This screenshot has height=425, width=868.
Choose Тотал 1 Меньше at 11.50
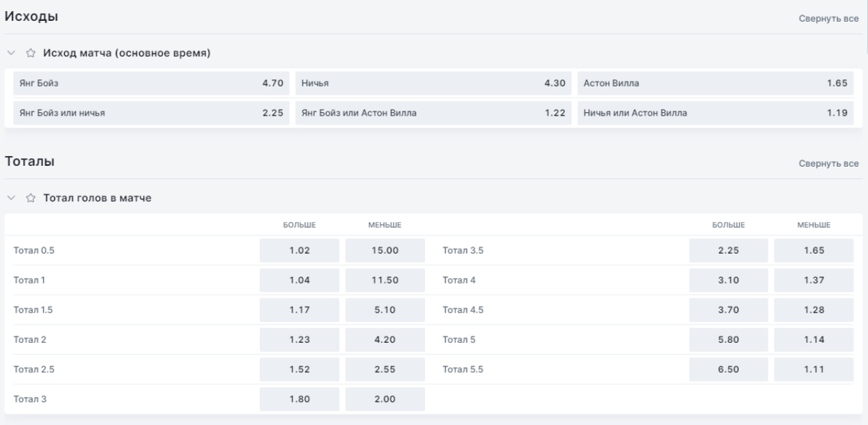385,281
